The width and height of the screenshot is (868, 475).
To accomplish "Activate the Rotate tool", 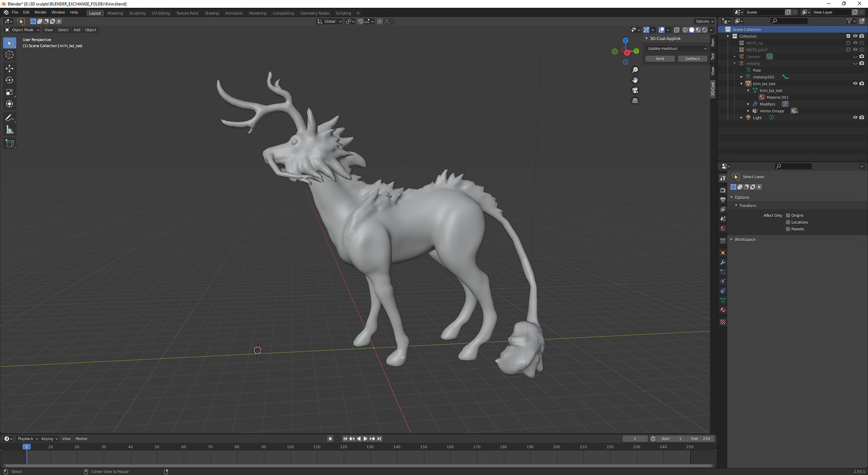I will 9,80.
